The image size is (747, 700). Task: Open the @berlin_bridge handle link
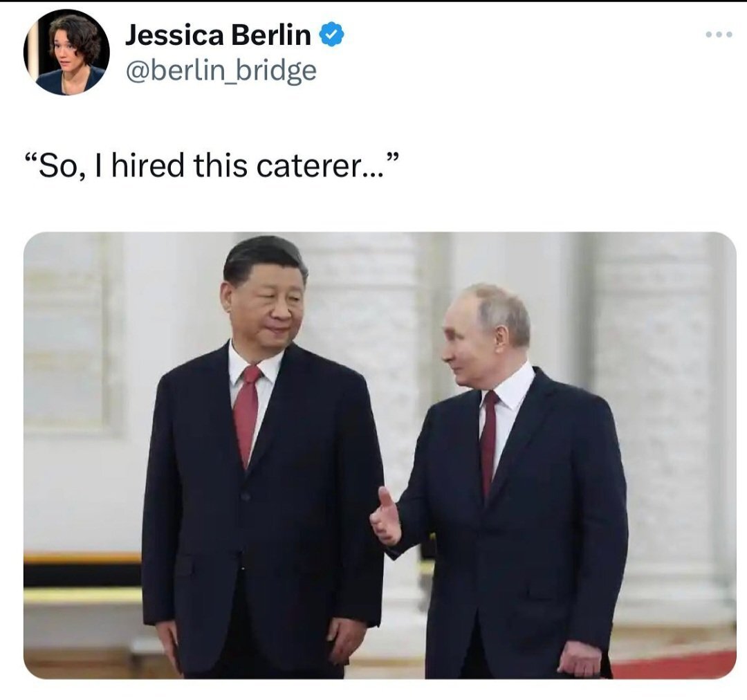pos(221,71)
